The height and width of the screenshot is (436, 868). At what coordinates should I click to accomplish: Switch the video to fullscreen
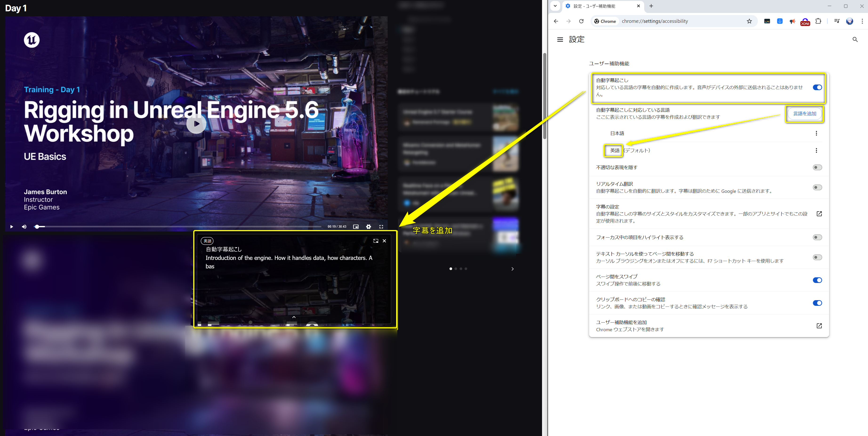point(381,226)
